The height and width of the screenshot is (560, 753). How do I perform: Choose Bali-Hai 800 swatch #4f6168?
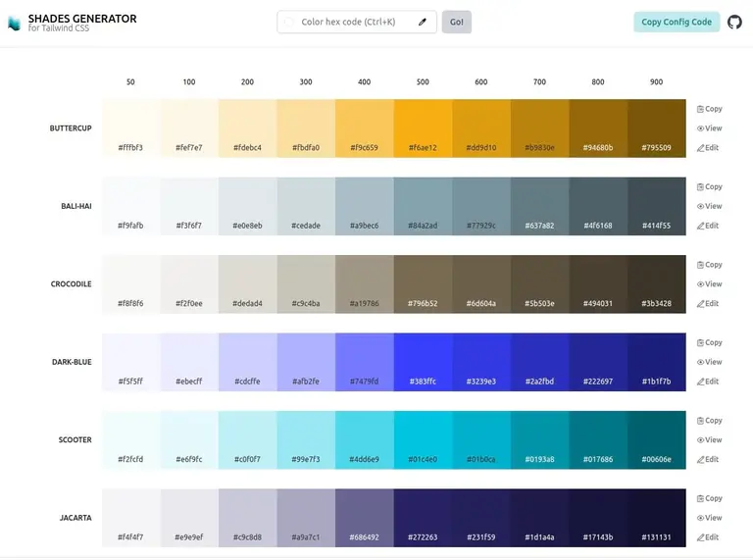click(x=598, y=206)
